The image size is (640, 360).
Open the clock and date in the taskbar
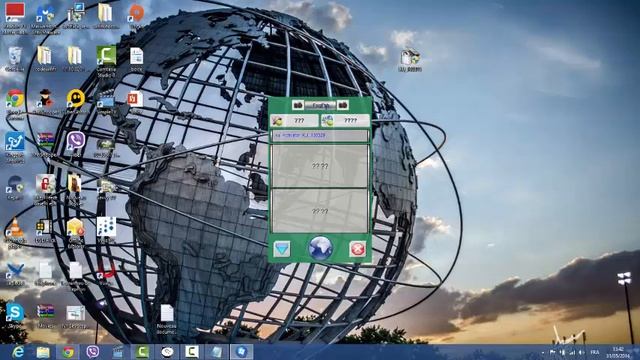(618, 352)
